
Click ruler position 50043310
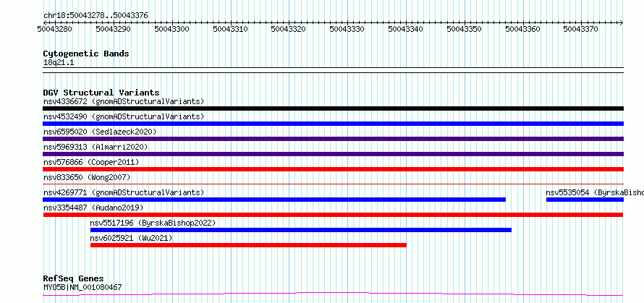(231, 29)
